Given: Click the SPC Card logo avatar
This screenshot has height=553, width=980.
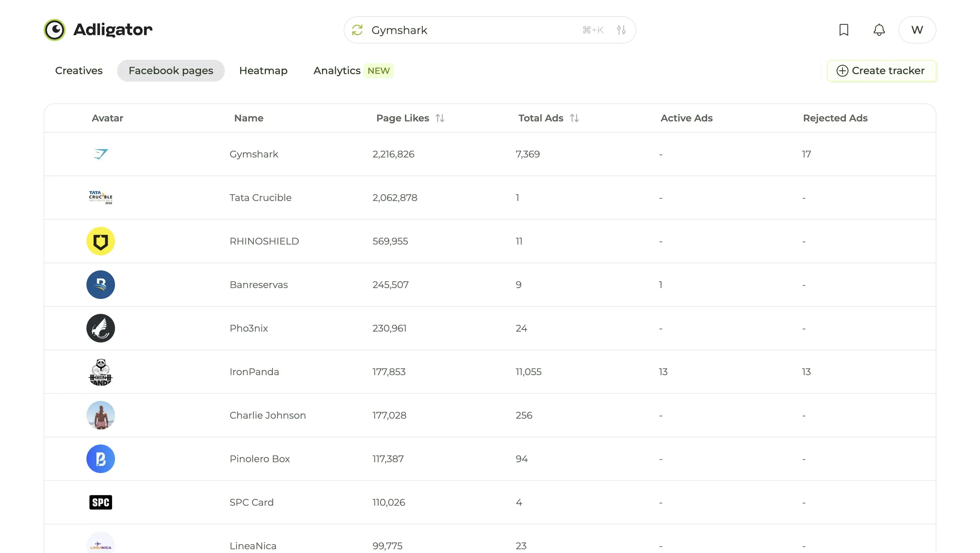Looking at the screenshot, I should pos(100,502).
